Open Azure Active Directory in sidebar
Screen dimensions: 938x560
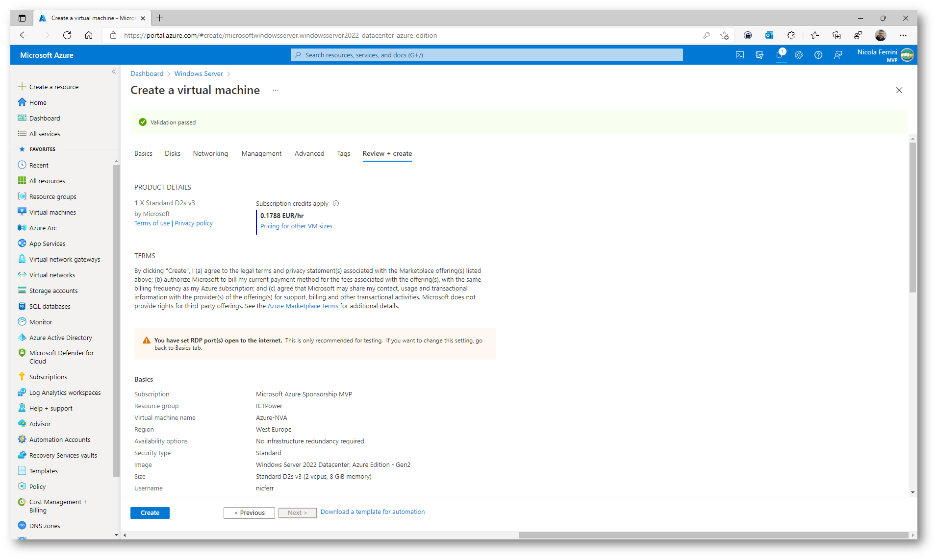click(x=61, y=338)
